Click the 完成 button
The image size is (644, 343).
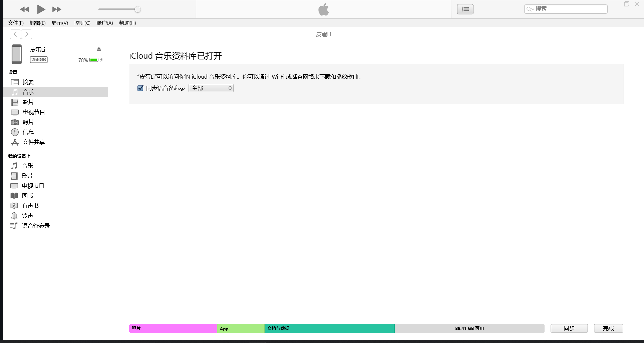[x=608, y=328]
